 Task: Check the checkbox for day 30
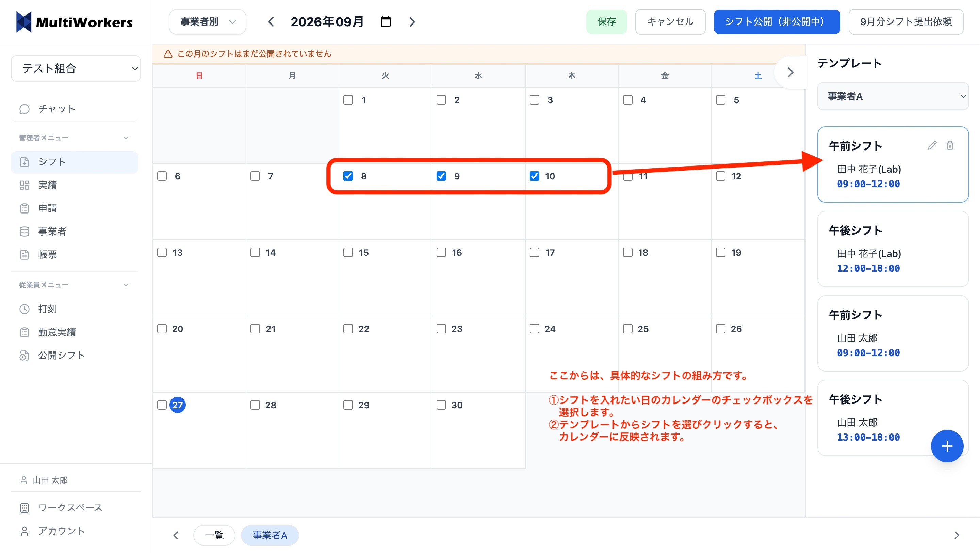441,405
